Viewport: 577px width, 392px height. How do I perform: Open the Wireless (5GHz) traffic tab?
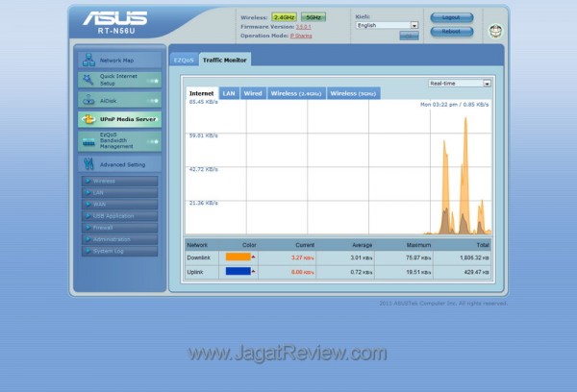pyautogui.click(x=353, y=93)
